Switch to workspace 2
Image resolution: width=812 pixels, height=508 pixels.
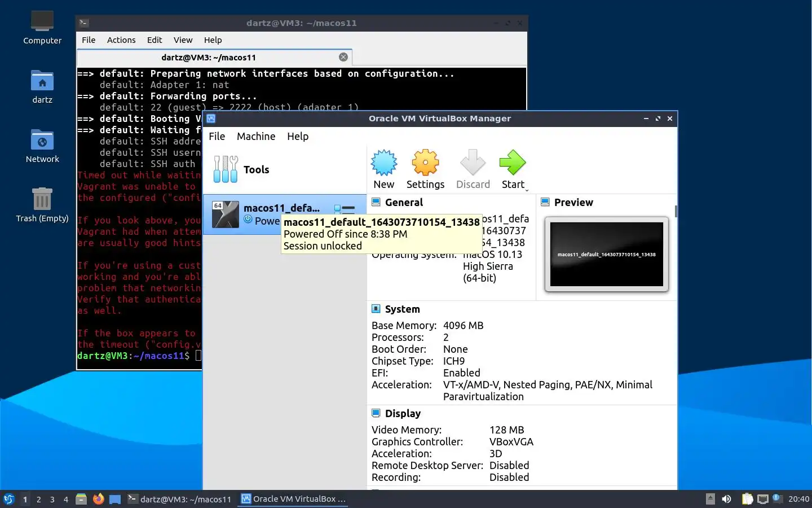38,499
